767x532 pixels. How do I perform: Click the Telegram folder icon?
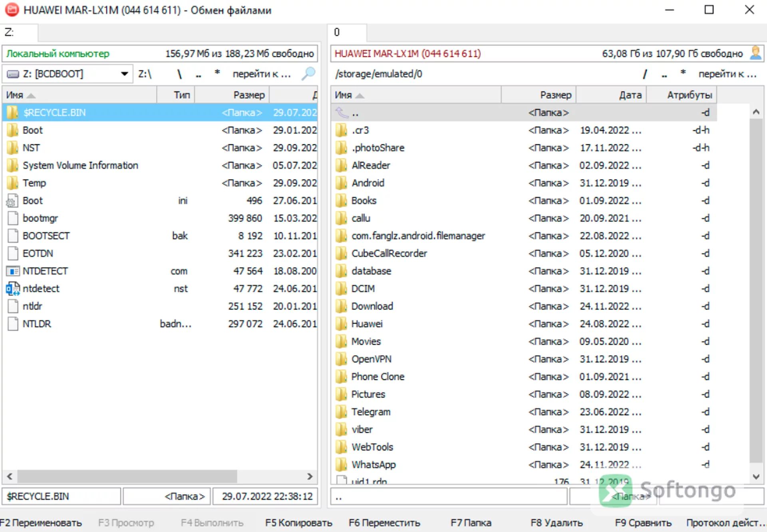pos(341,412)
